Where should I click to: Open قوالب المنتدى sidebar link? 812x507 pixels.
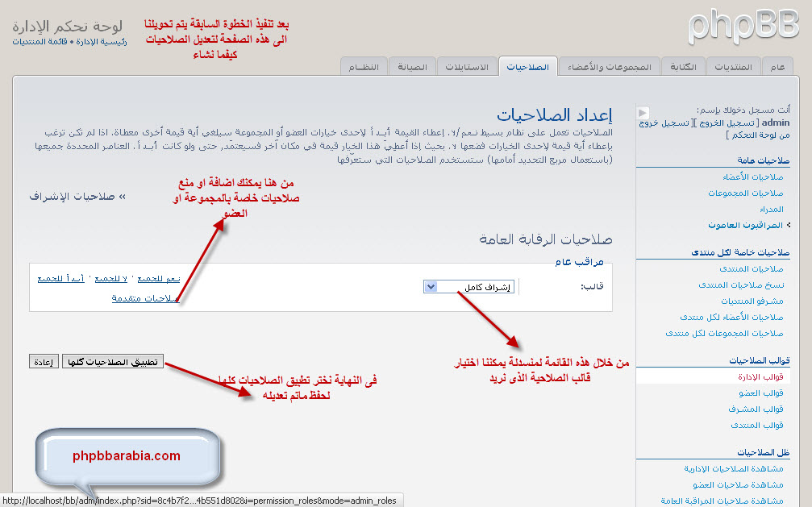757,425
